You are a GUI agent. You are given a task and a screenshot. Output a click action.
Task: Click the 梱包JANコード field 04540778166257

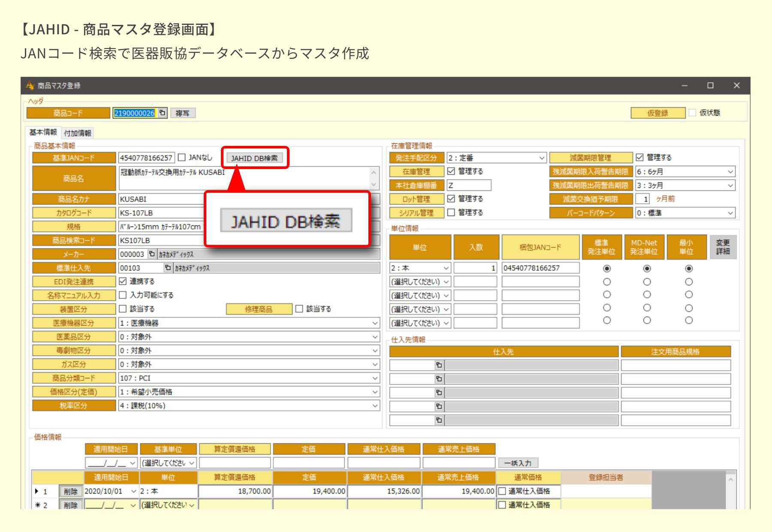tap(540, 268)
